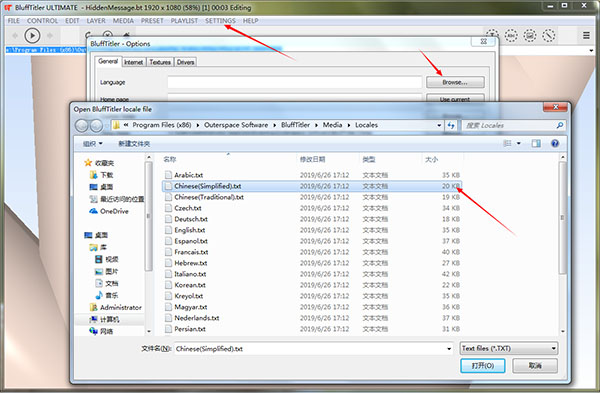Switch to Textures tab in Options
600x393 pixels.
coord(160,62)
